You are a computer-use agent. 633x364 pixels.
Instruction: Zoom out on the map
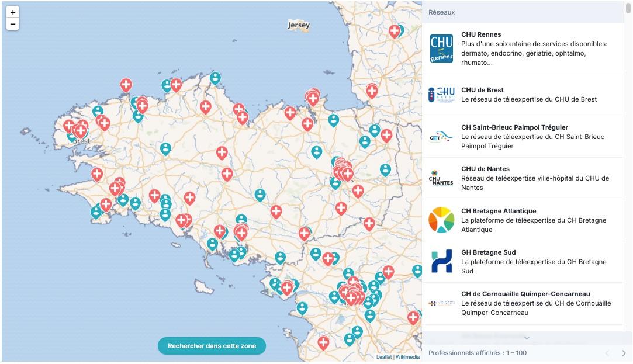tap(12, 24)
